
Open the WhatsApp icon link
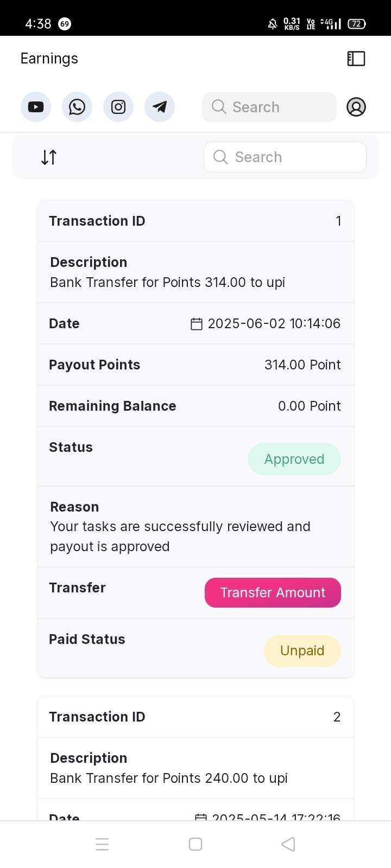tap(77, 107)
